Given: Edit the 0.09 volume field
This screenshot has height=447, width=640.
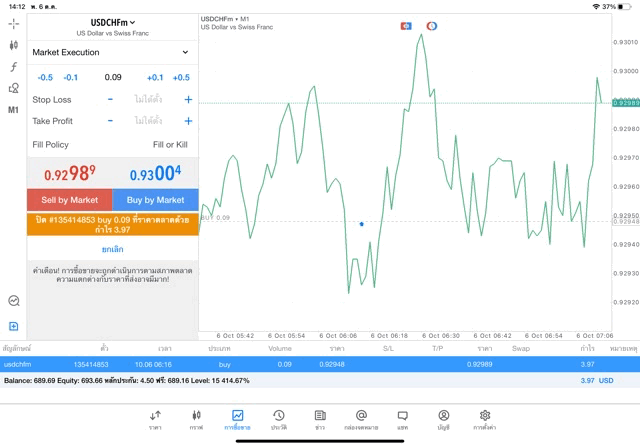Looking at the screenshot, I should coord(113,77).
